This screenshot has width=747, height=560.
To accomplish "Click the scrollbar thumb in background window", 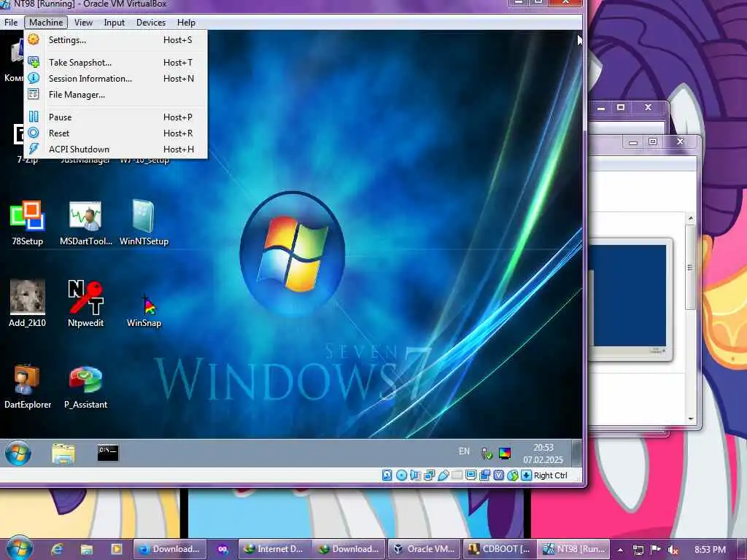I will (690, 267).
